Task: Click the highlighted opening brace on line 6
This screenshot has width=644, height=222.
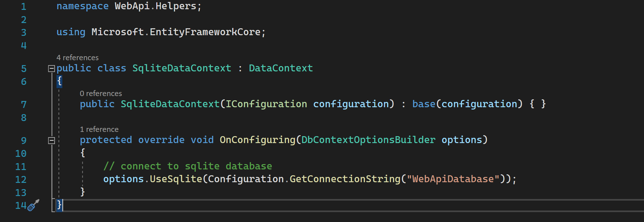Action: click(x=59, y=81)
